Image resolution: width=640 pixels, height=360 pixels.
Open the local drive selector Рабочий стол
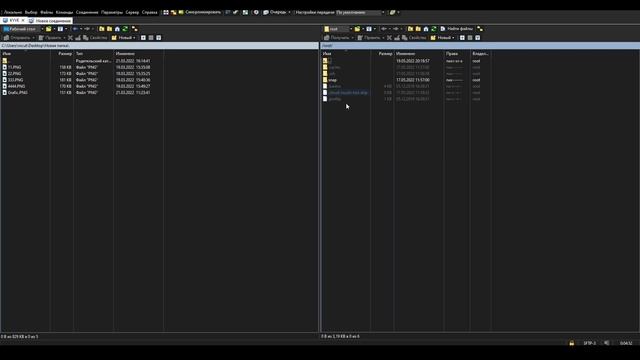coord(23,29)
